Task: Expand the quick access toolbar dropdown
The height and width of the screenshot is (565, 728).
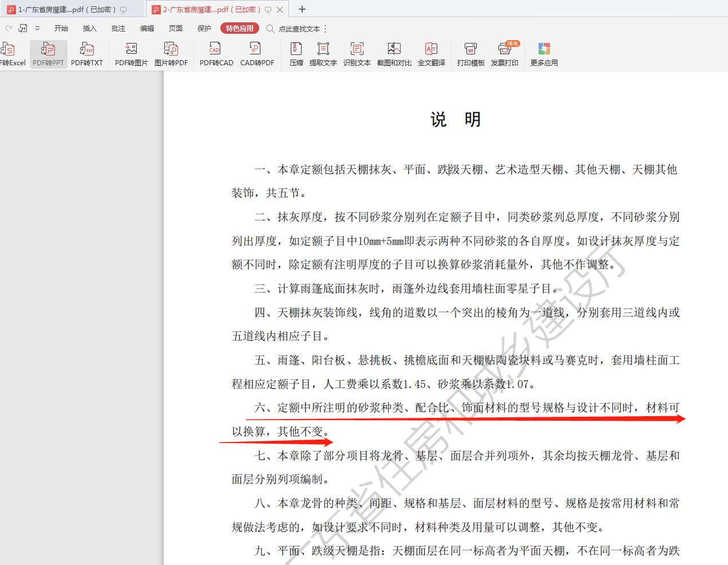Action: tap(37, 28)
